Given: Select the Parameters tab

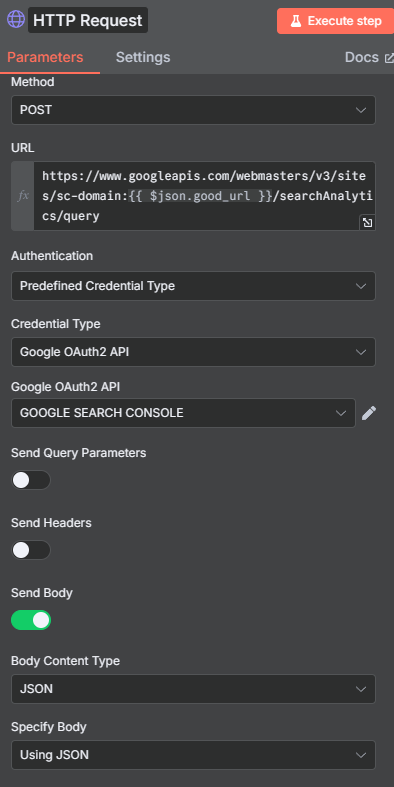Looking at the screenshot, I should (x=45, y=57).
